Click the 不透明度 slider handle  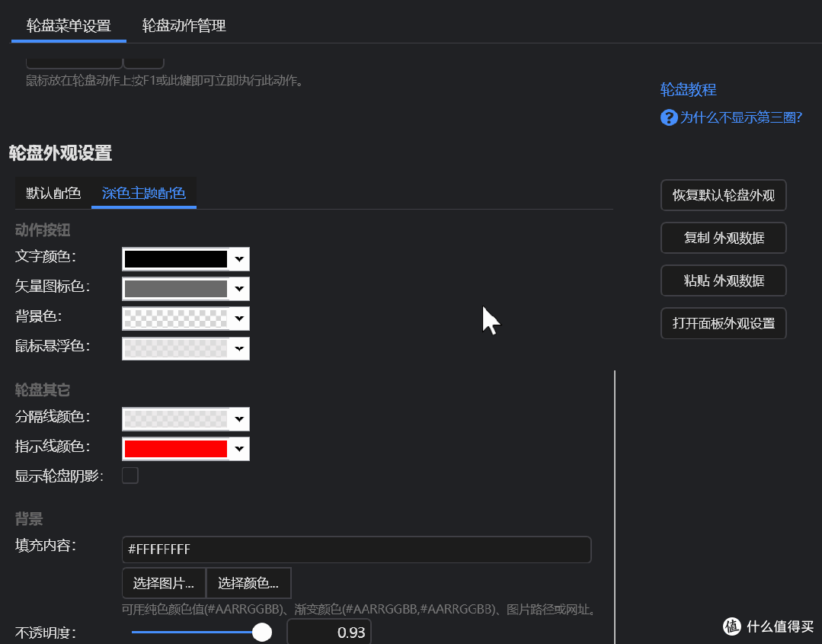point(261,632)
